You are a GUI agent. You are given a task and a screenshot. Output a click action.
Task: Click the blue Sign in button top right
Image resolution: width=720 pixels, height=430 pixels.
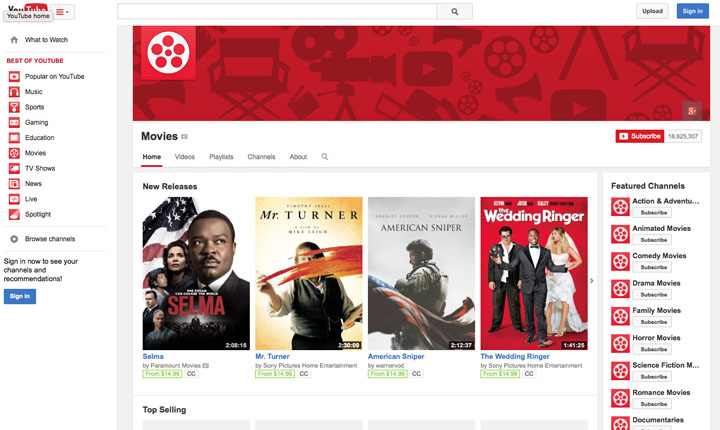[691, 11]
